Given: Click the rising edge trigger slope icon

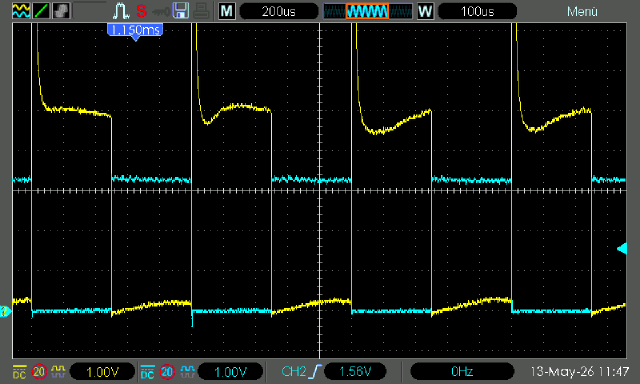Looking at the screenshot, I should click(x=316, y=371).
